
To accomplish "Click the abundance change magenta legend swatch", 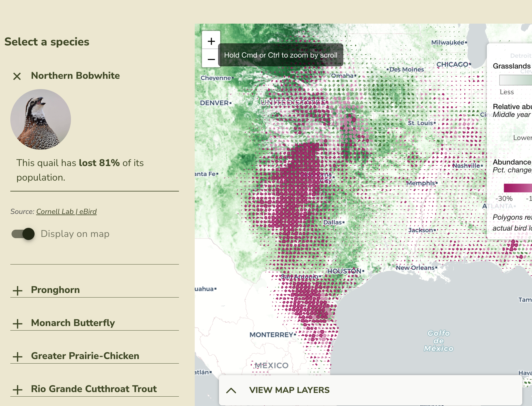I will point(517,188).
